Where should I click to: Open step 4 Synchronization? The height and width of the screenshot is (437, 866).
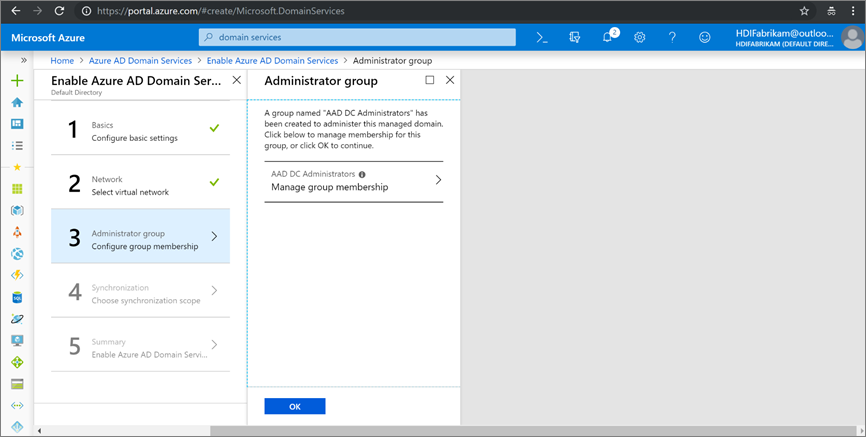(x=140, y=291)
